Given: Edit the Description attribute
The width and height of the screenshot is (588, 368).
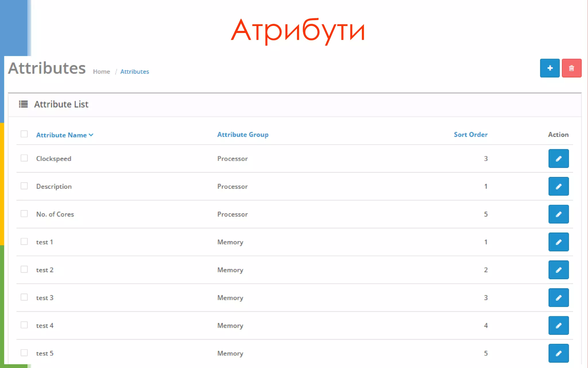Looking at the screenshot, I should click(558, 186).
